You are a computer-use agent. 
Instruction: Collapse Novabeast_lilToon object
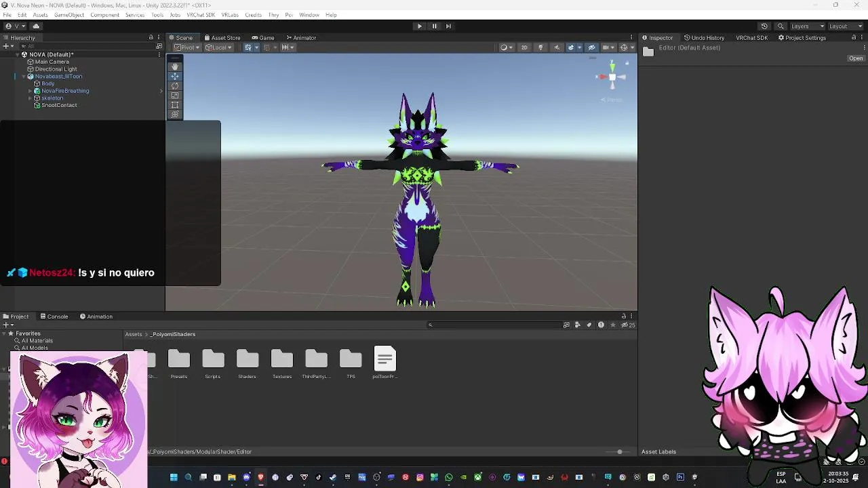(x=23, y=77)
